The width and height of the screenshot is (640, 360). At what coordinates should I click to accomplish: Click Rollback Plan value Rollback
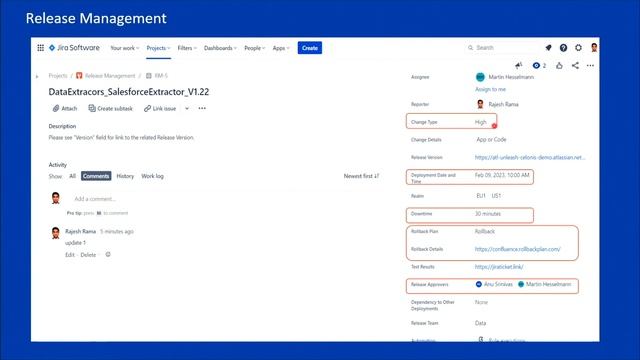484,231
